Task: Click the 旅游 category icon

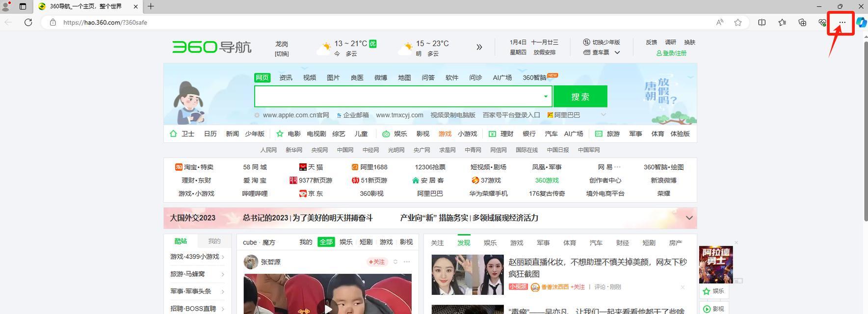Action: click(599, 133)
